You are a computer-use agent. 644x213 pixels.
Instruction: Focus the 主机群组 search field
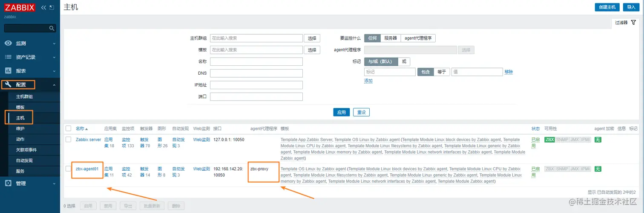coord(256,38)
